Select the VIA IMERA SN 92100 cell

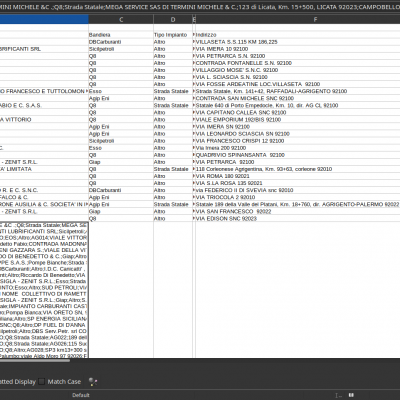298,127
